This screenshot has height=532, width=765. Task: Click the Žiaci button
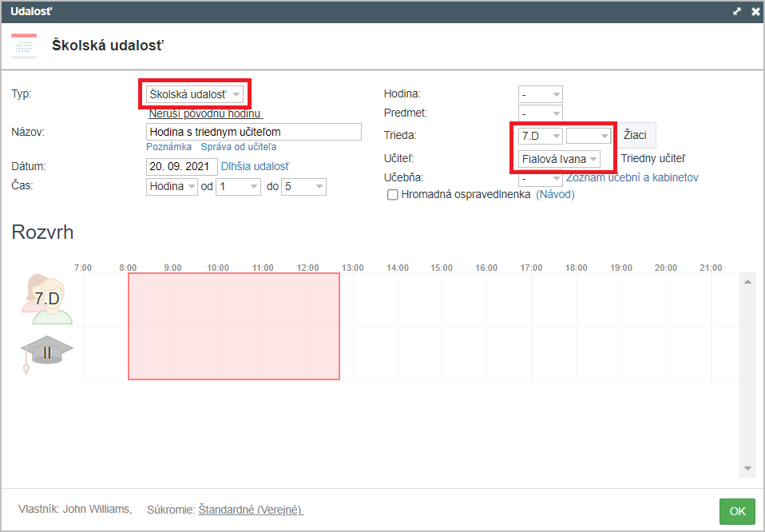pos(635,135)
